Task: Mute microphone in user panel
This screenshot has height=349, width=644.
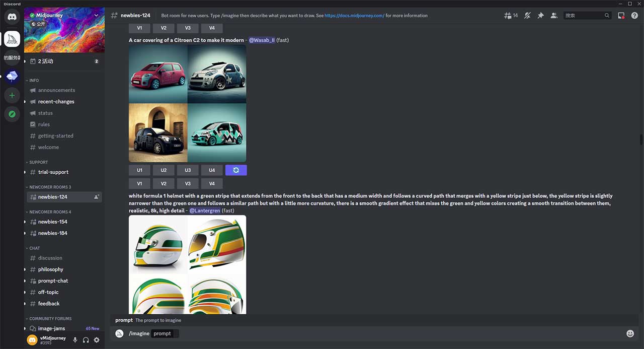Action: [75, 340]
